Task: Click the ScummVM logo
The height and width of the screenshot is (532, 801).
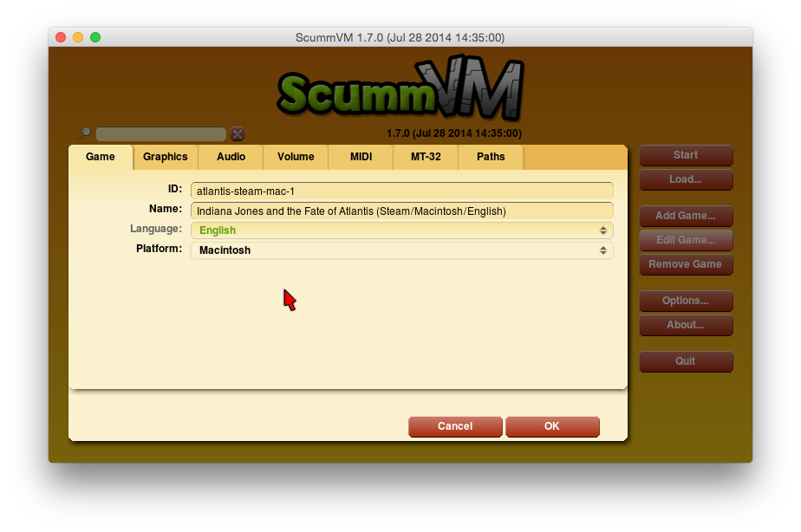Action: pyautogui.click(x=401, y=88)
